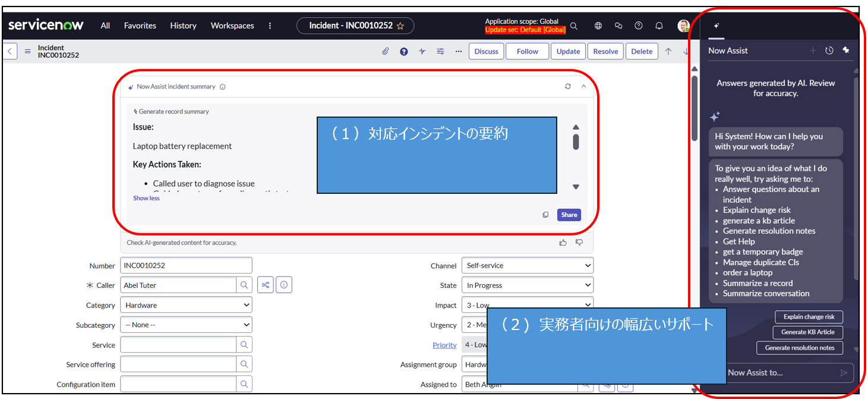Click the Delete button
The height and width of the screenshot is (399, 868).
(x=642, y=51)
